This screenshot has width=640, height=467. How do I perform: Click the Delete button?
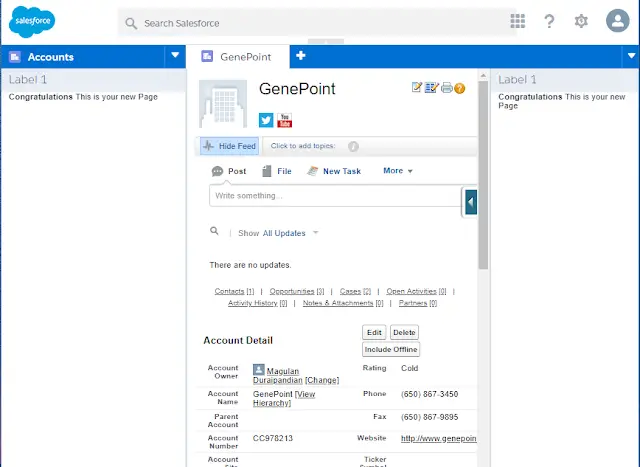pos(404,332)
